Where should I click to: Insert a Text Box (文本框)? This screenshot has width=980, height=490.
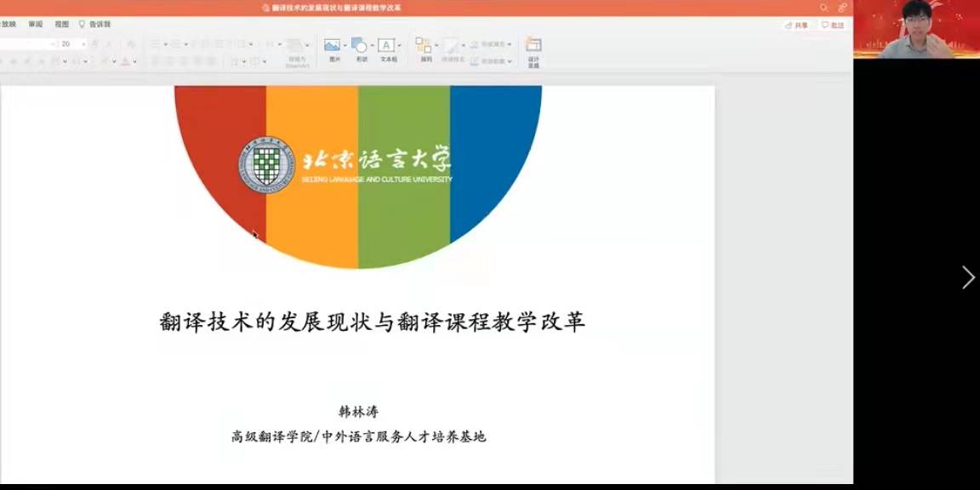[386, 46]
